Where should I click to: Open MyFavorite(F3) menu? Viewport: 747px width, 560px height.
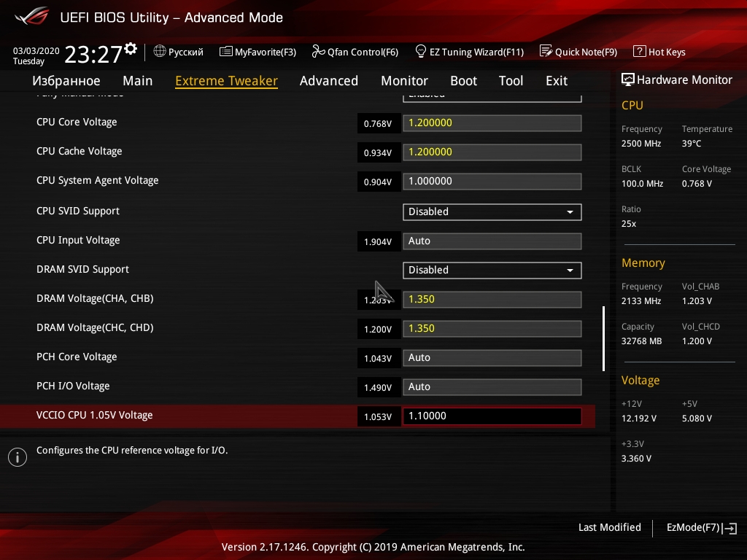266,52
